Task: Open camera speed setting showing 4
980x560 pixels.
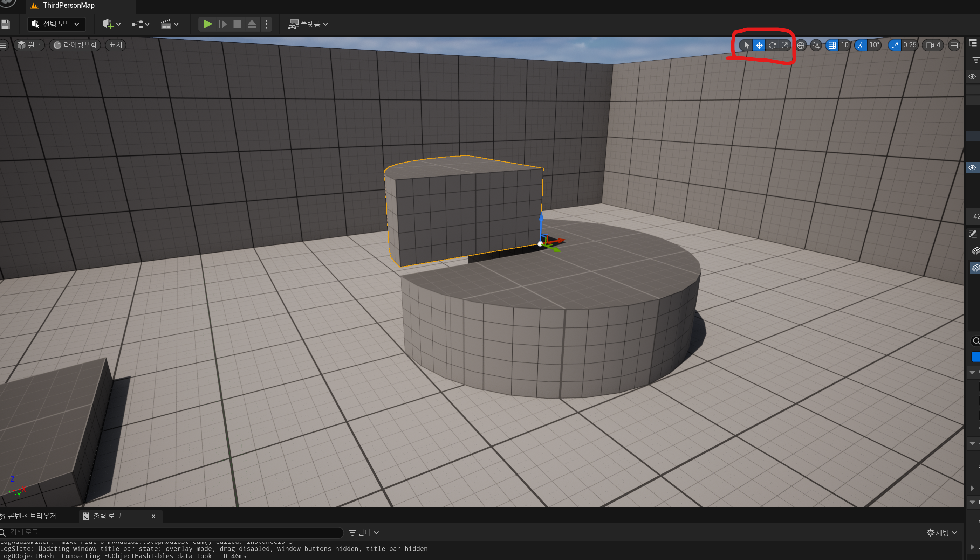Action: [933, 46]
